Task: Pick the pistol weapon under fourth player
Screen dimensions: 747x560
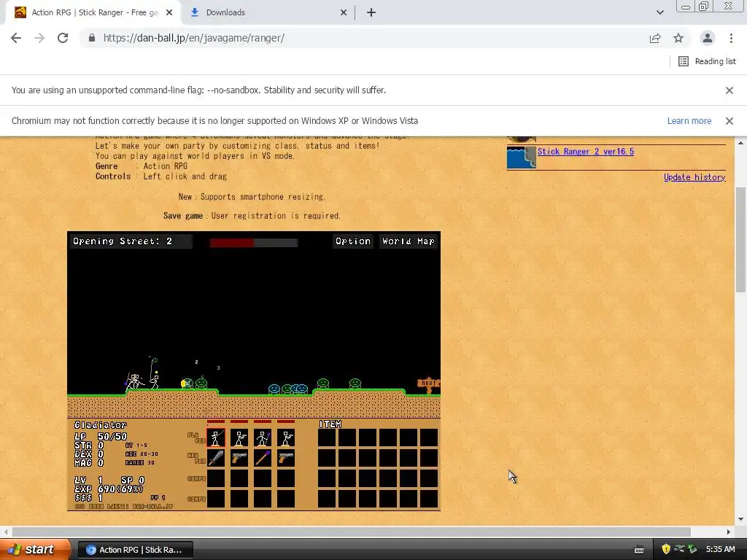Action: pos(286,458)
